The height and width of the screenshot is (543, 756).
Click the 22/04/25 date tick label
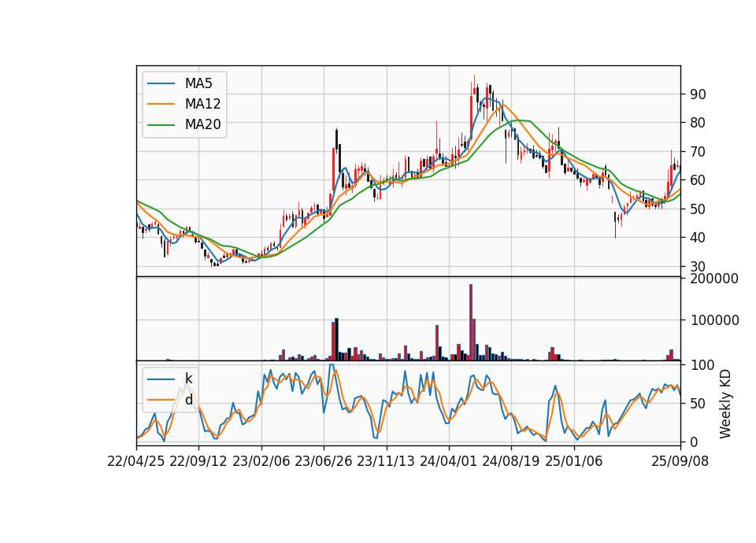pyautogui.click(x=136, y=461)
